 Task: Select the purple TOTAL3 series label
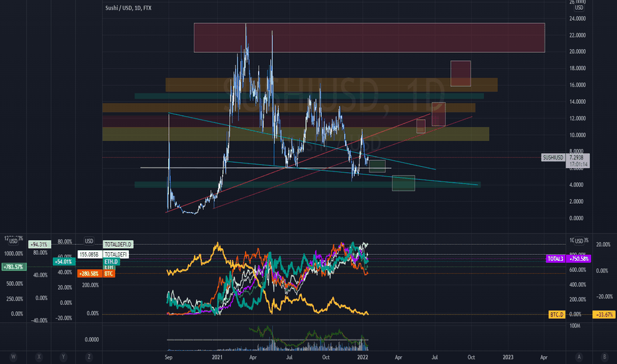[x=555, y=259]
